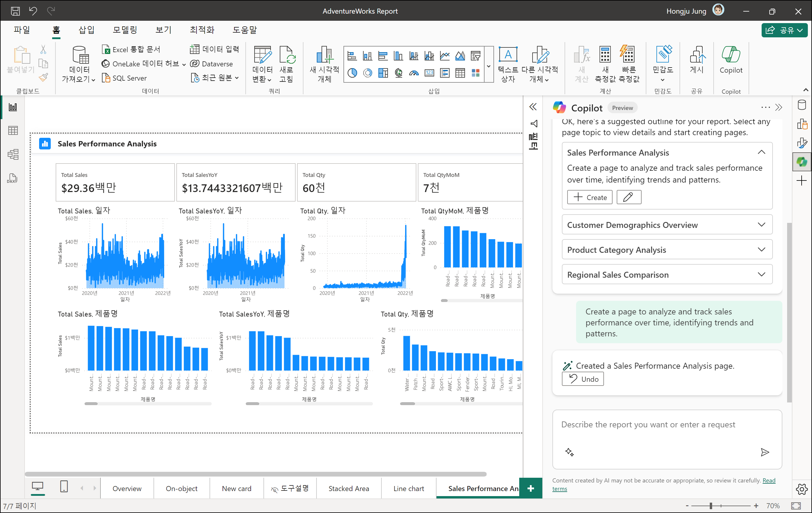Select the pie chart visual icon
812x513 pixels.
(x=352, y=73)
